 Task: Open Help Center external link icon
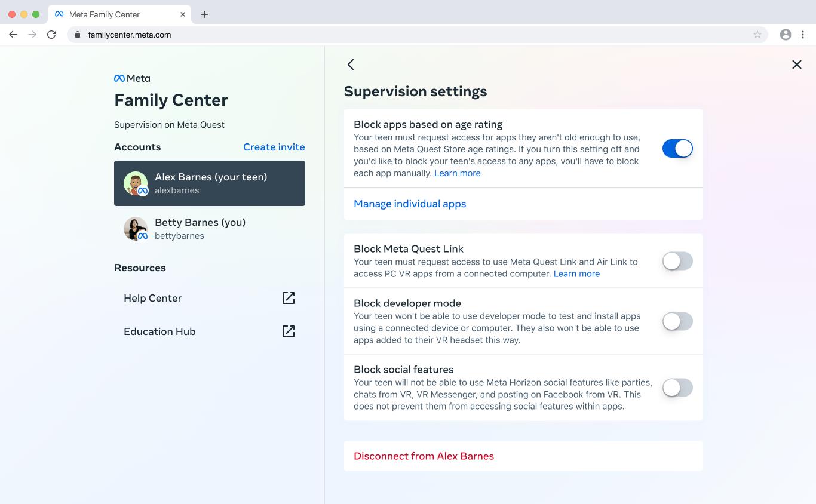289,298
